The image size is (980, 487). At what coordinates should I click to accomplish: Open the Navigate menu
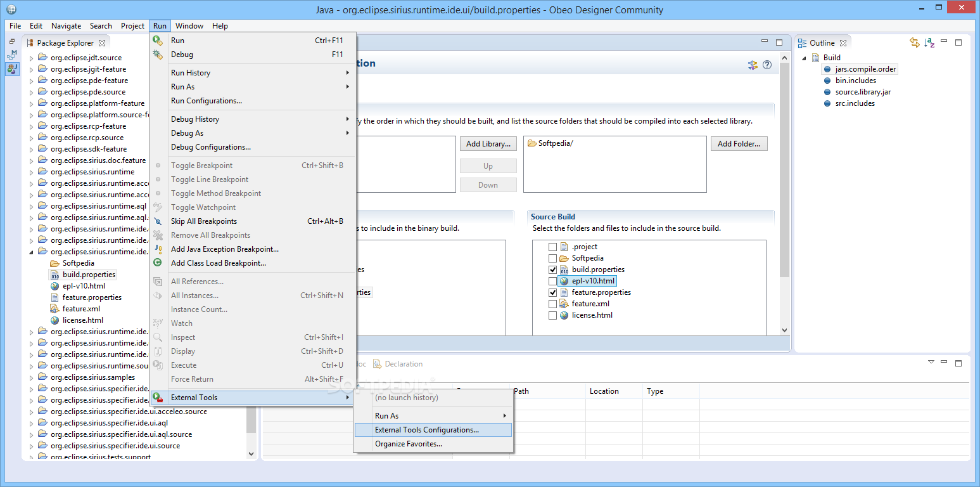(66, 26)
